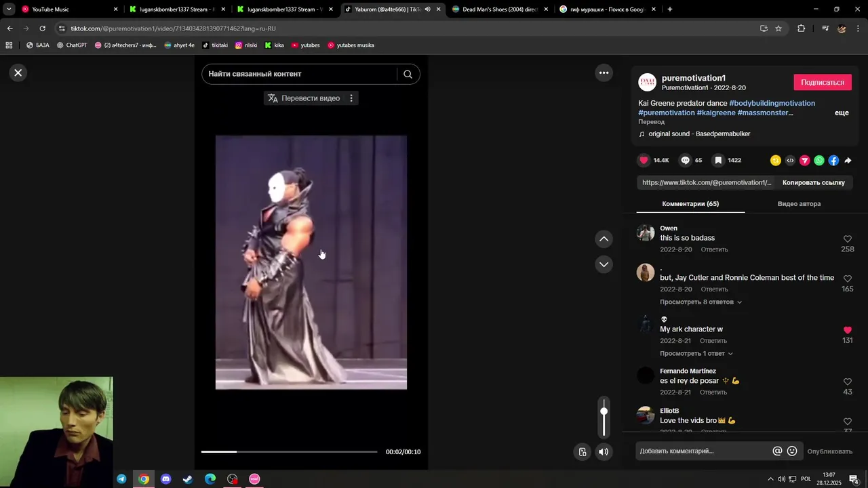Show hidden system tray icons

coord(770,479)
